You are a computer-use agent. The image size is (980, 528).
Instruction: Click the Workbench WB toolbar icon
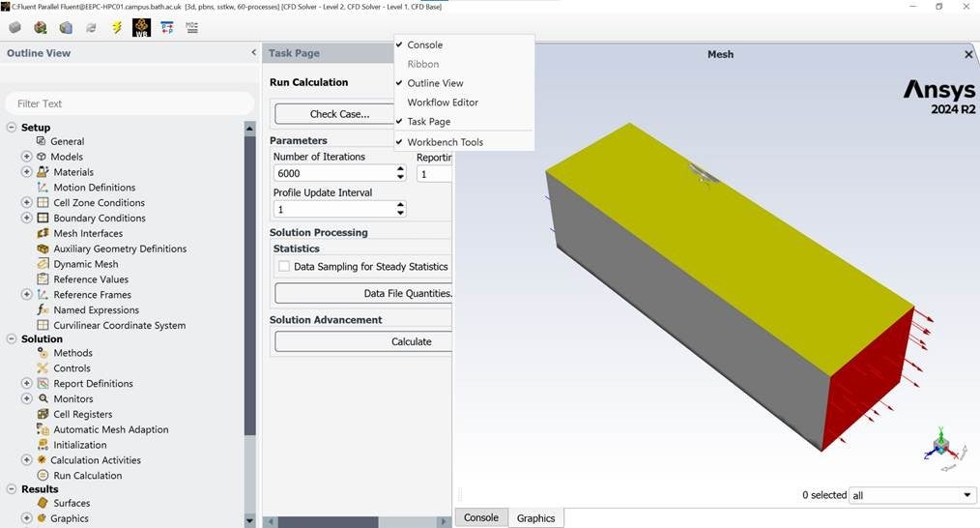pos(141,28)
